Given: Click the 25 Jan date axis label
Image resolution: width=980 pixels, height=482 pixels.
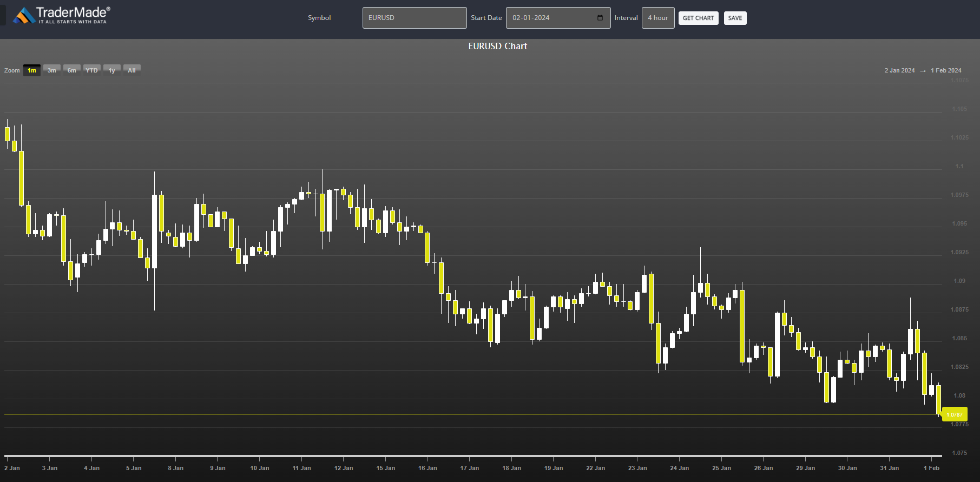Looking at the screenshot, I should 721,468.
